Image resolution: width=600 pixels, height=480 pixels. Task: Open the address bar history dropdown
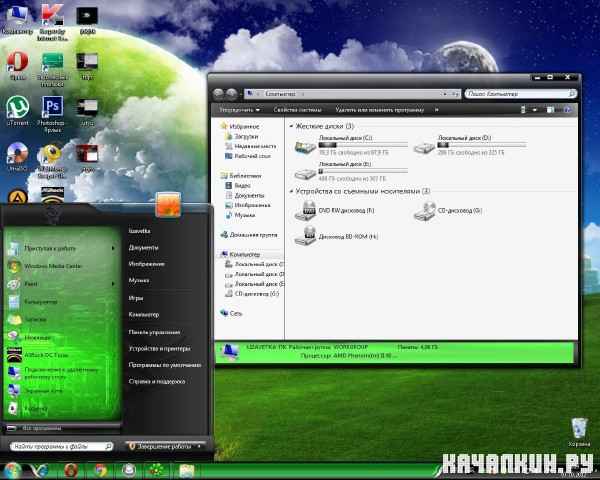pyautogui.click(x=445, y=94)
